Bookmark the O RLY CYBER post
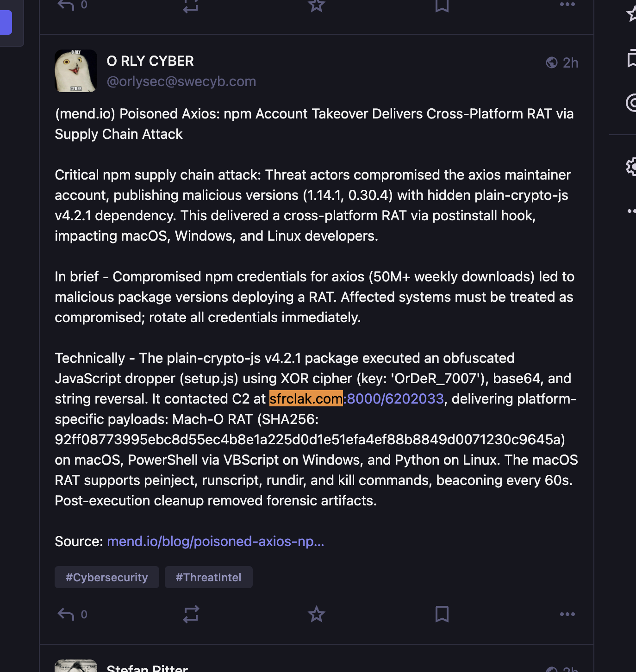636x672 pixels. [x=442, y=614]
